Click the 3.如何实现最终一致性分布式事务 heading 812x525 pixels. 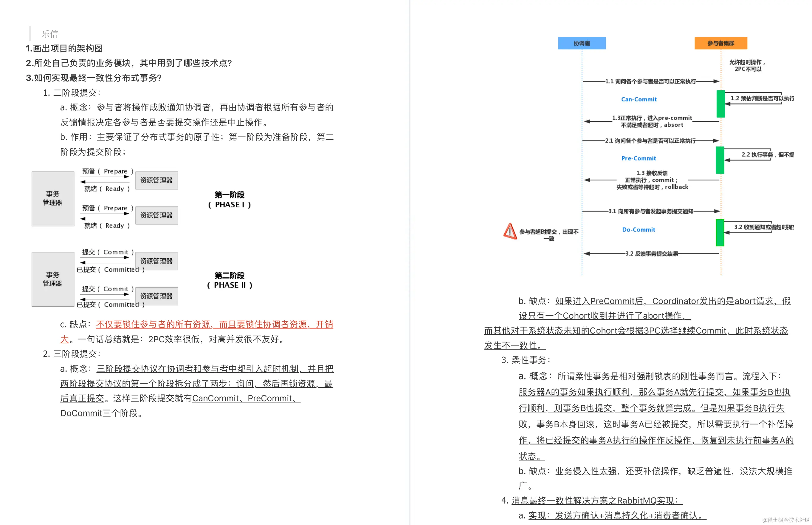94,78
